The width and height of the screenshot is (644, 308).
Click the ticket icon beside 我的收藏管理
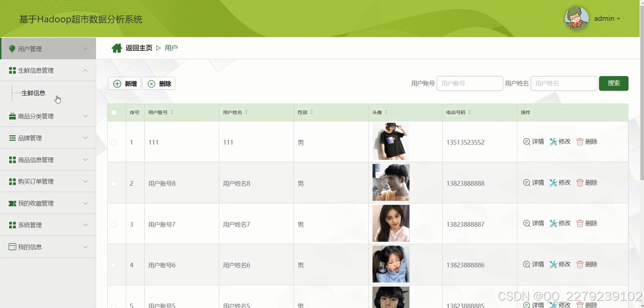tap(12, 203)
